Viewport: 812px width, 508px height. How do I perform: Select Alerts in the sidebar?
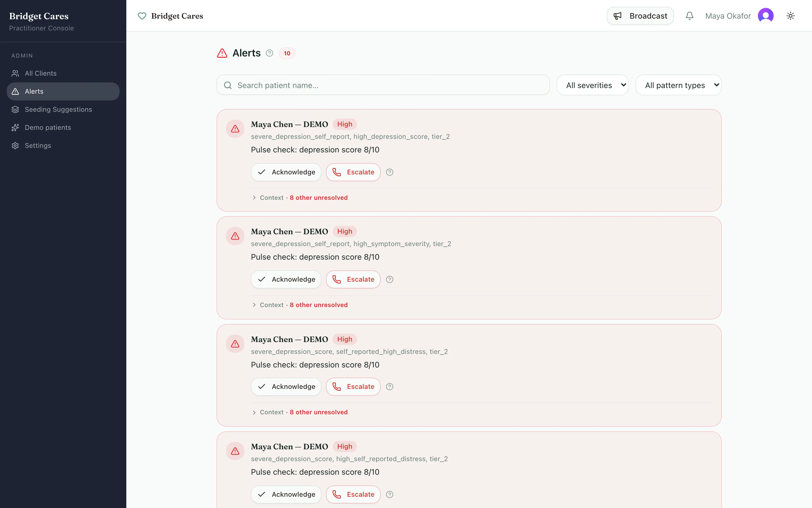(63, 91)
